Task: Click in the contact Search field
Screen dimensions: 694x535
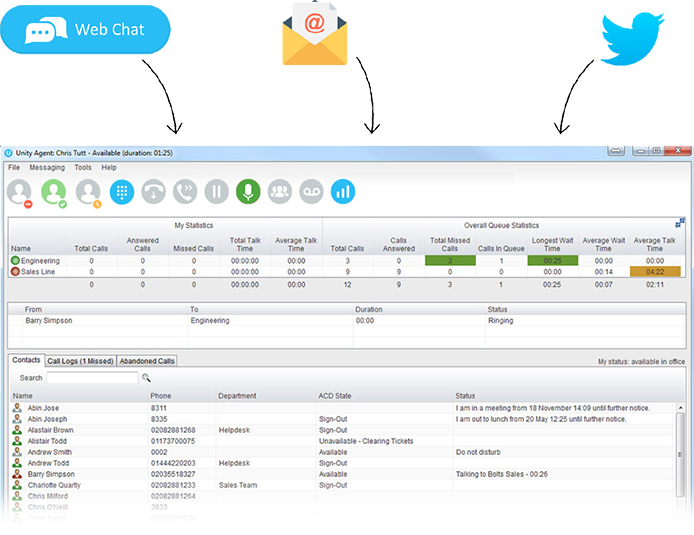Action: click(92, 378)
